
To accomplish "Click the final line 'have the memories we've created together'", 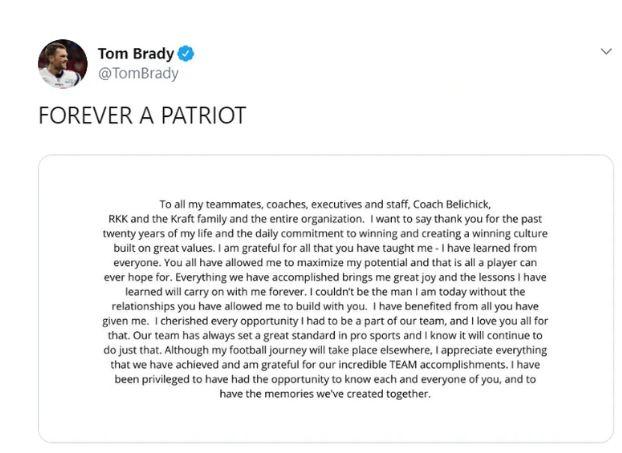I will (325, 394).
